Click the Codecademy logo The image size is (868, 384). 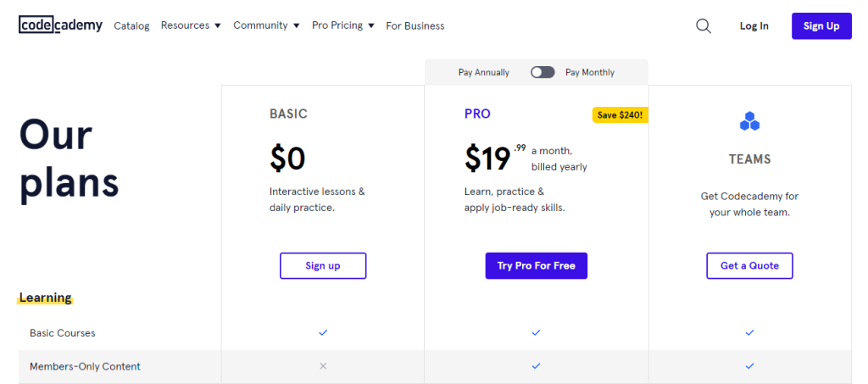click(x=60, y=25)
